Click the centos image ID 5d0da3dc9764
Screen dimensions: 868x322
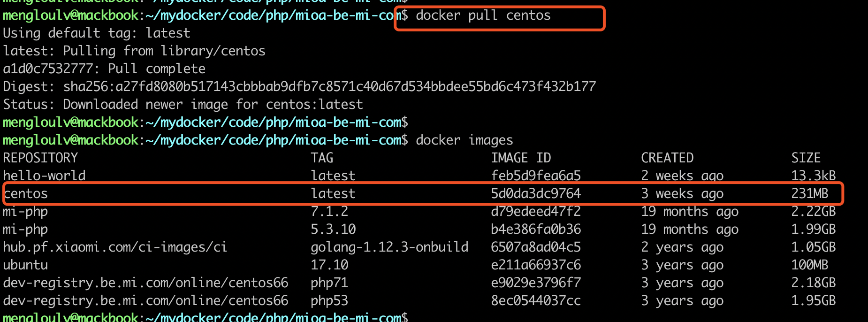(536, 194)
